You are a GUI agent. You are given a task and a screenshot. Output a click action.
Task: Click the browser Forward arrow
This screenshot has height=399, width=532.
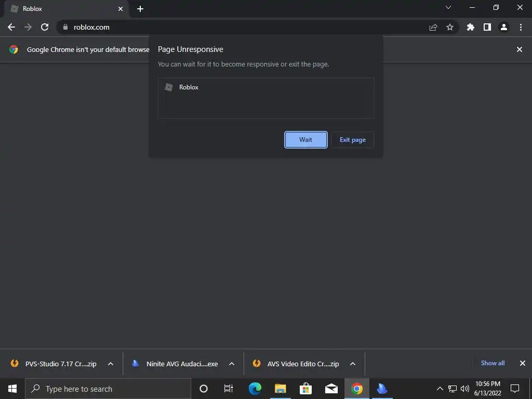coord(28,27)
